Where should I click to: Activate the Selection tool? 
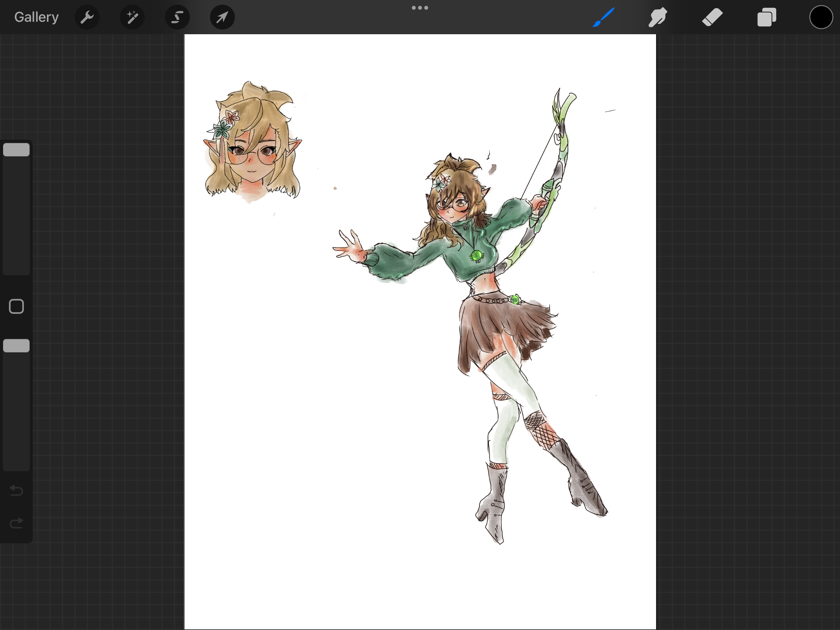pos(177,17)
